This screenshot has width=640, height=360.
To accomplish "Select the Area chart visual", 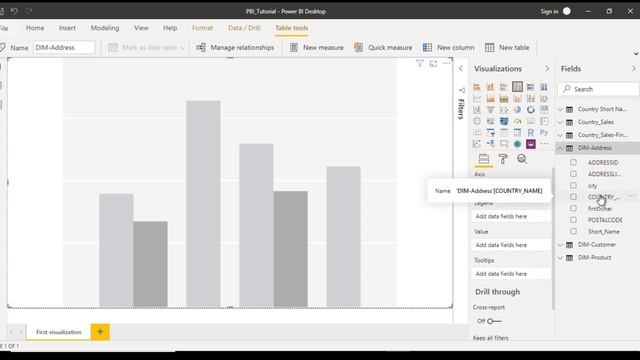I will 490,98.
